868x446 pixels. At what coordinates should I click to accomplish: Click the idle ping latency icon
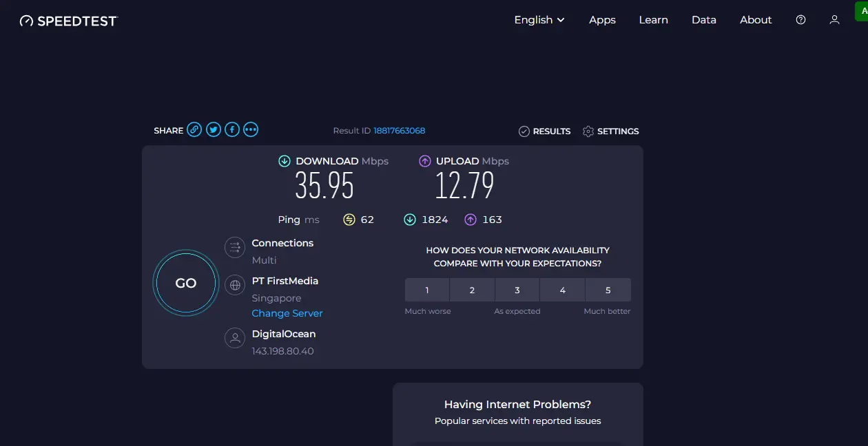(349, 220)
